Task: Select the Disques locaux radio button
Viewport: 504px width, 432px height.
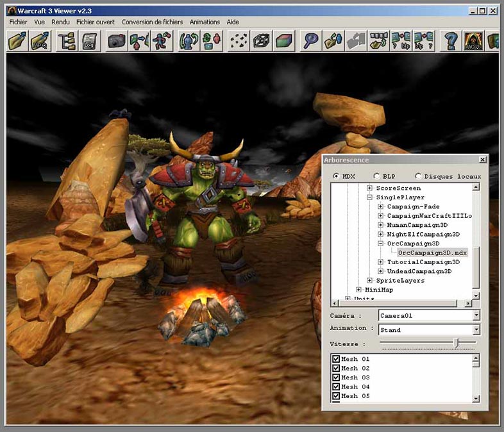Action: pyautogui.click(x=418, y=176)
